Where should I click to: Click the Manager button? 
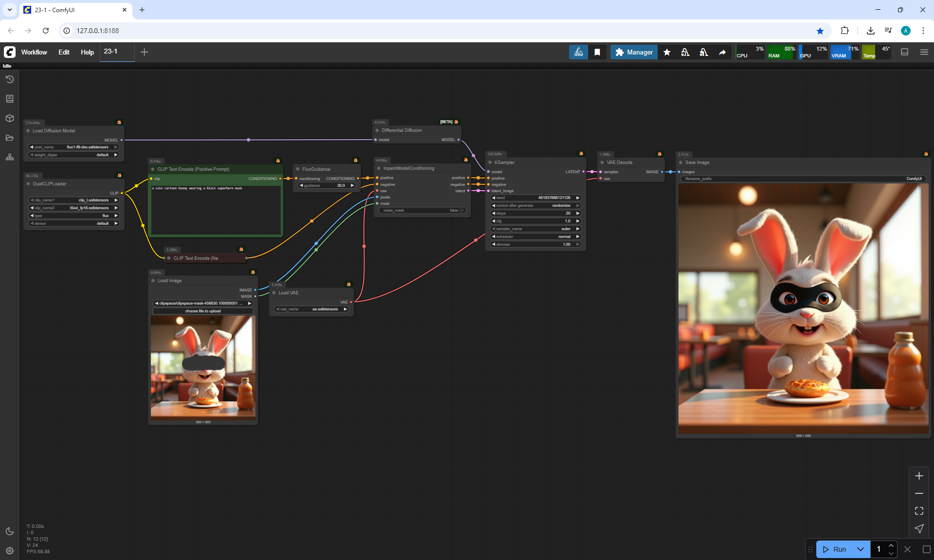[634, 52]
